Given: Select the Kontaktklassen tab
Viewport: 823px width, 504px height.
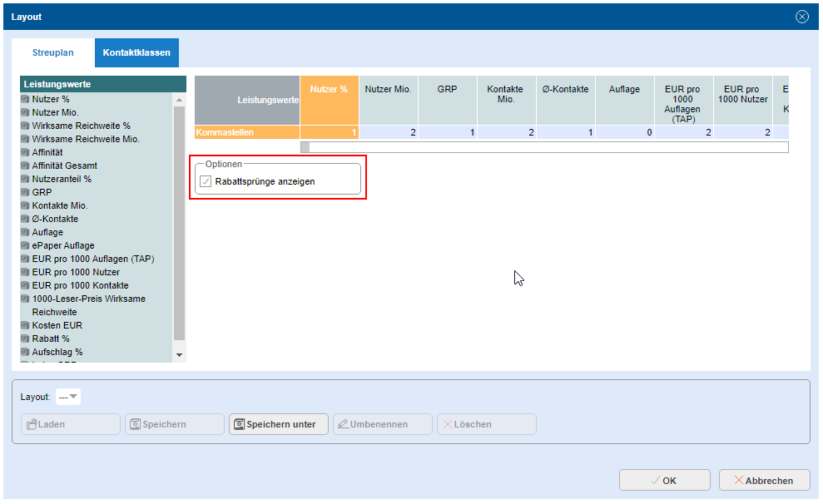Looking at the screenshot, I should coord(136,53).
